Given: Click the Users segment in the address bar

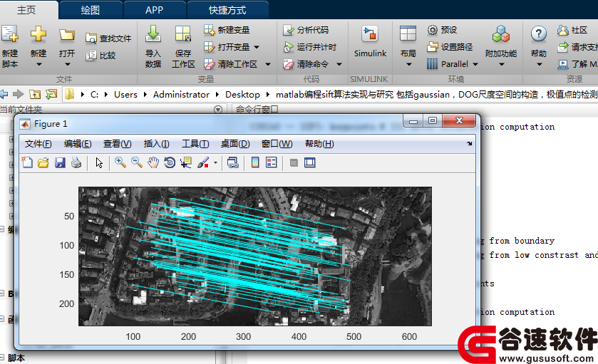Looking at the screenshot, I should coord(125,95).
